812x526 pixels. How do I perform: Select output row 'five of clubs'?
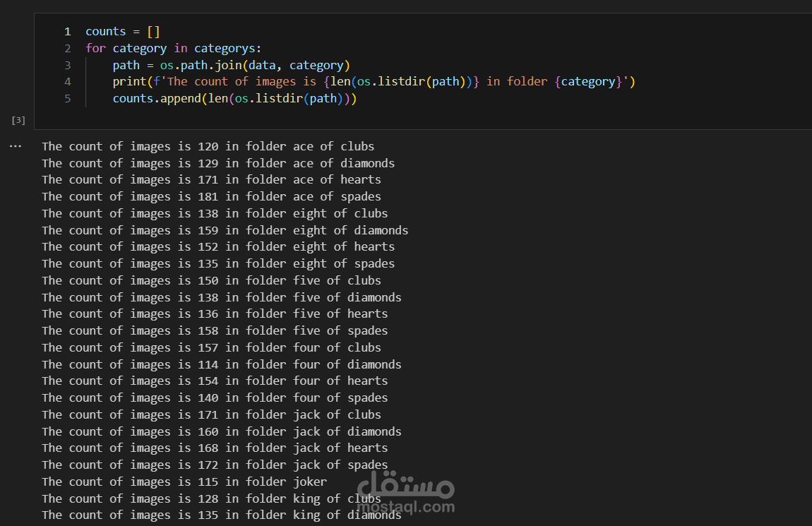click(212, 280)
